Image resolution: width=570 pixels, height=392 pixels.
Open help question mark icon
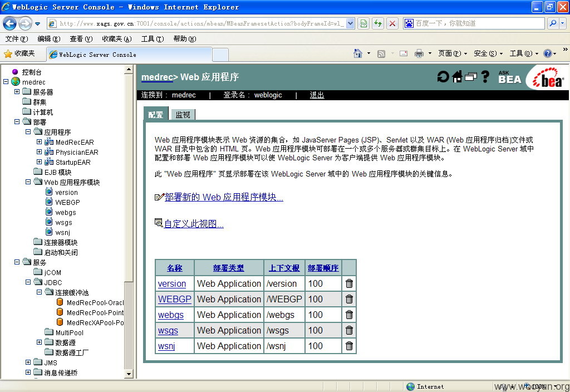[485, 77]
